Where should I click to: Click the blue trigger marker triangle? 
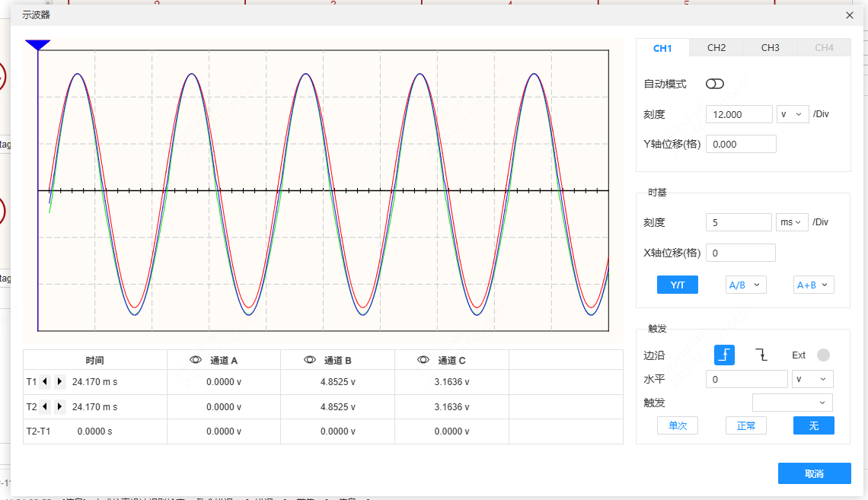[x=37, y=46]
